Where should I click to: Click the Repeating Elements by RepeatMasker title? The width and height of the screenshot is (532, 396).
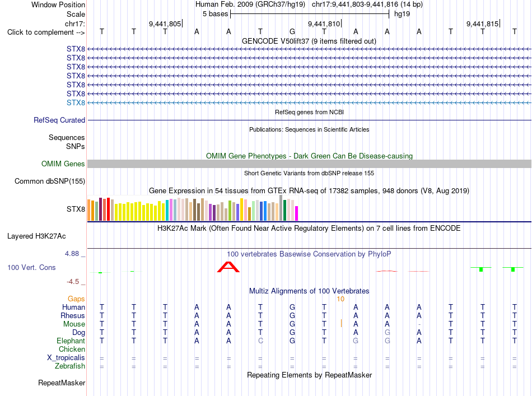(310, 375)
